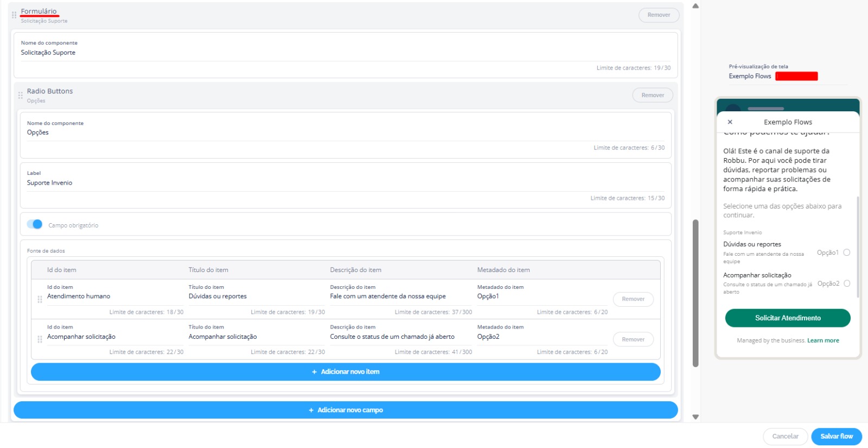Screen dimensions: 868x448
Task: Click the Título do item column header
Action: (x=208, y=270)
